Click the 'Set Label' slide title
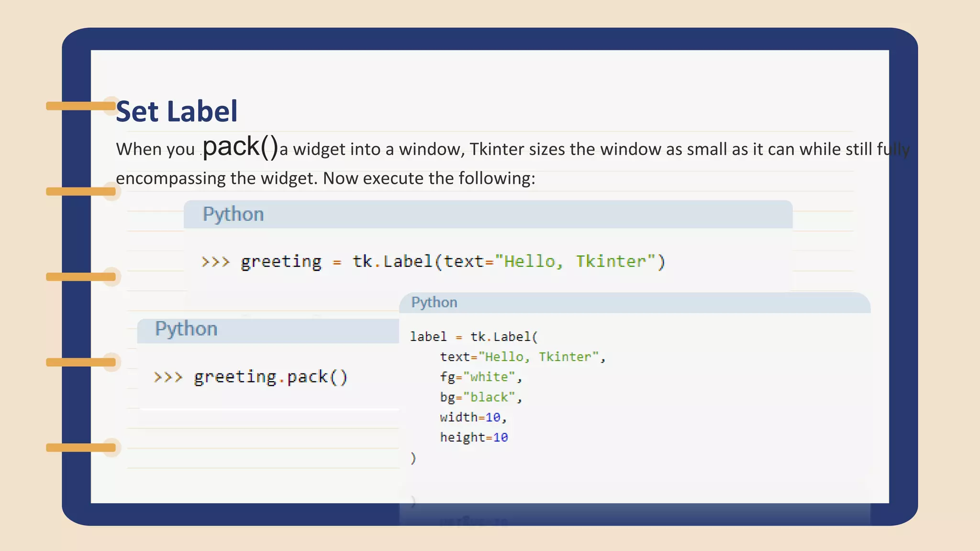 point(177,111)
